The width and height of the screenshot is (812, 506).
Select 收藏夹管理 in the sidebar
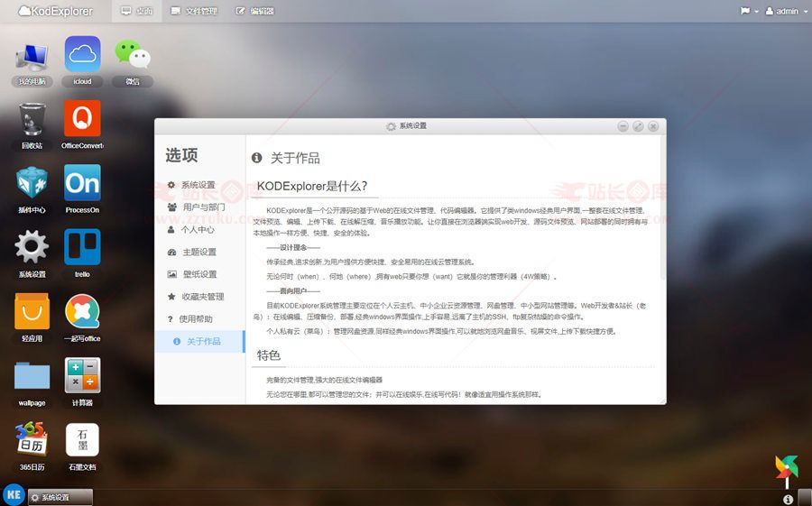click(199, 297)
